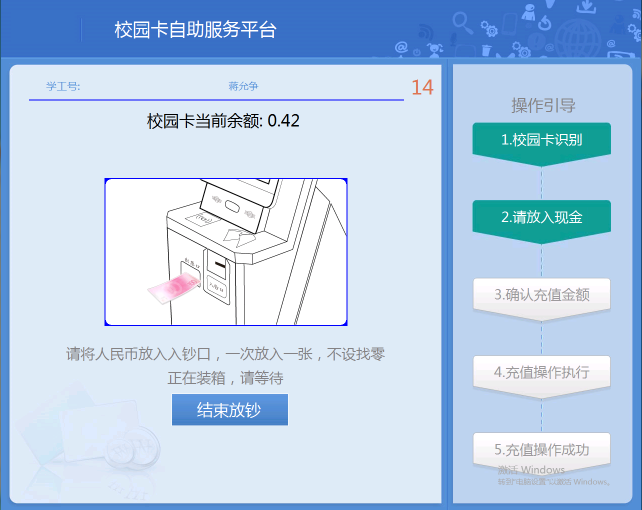
Task: Select step 4.充值操作执行
Action: coord(542,372)
